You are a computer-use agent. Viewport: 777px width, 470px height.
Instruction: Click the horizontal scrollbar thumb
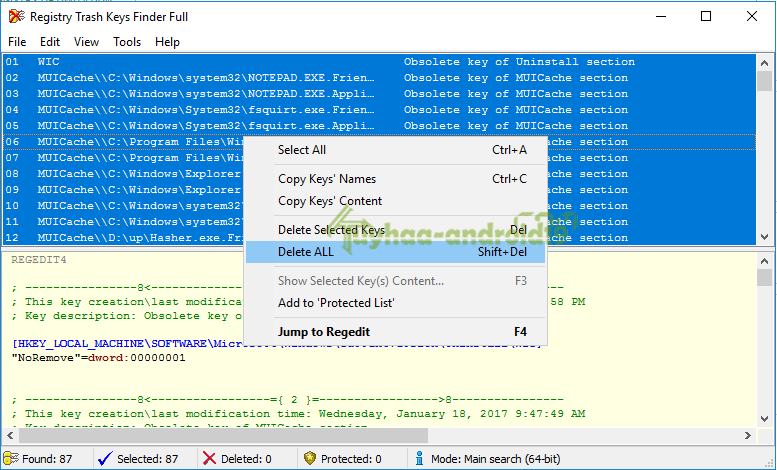tap(223, 435)
